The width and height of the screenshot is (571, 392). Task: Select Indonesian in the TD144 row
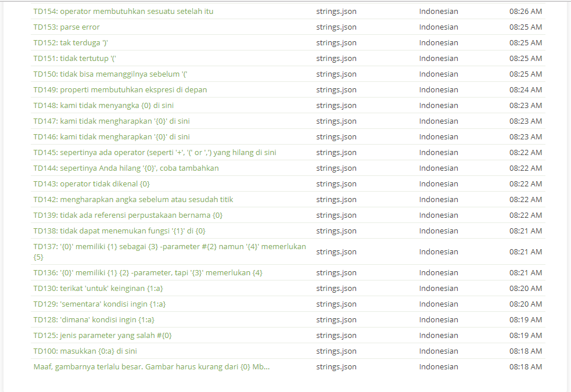pos(439,168)
